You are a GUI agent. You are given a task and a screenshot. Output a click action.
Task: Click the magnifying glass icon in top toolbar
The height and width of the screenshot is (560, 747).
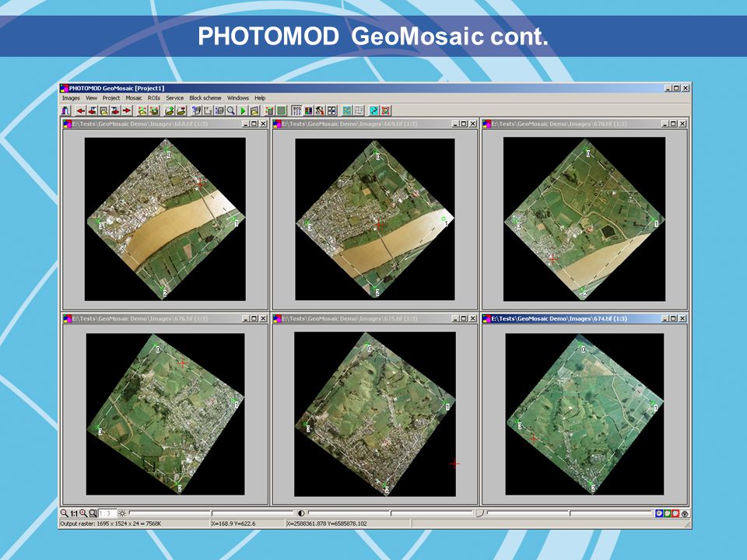click(x=230, y=111)
